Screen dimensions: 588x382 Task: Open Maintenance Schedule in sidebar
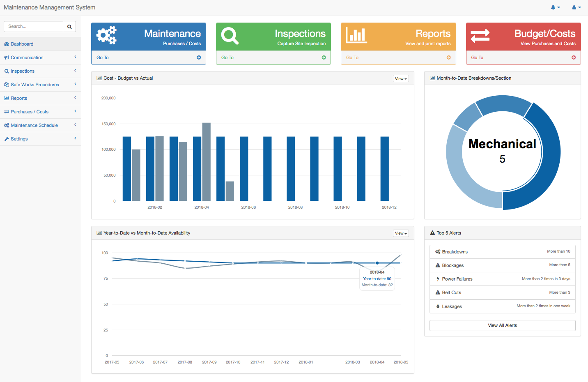pyautogui.click(x=34, y=125)
